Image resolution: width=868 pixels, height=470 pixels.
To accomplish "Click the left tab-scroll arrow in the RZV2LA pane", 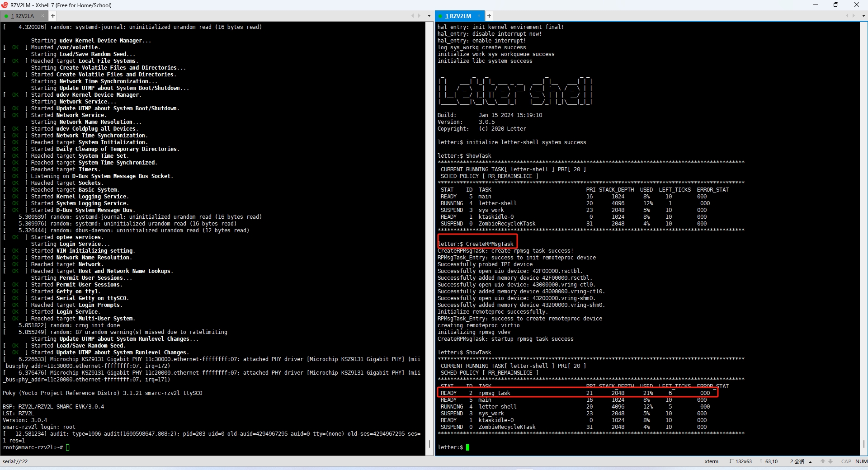I will pos(412,16).
